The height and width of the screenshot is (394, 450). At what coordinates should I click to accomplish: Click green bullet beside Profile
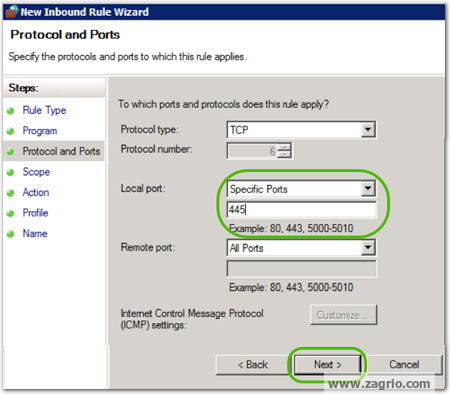pyautogui.click(x=11, y=213)
